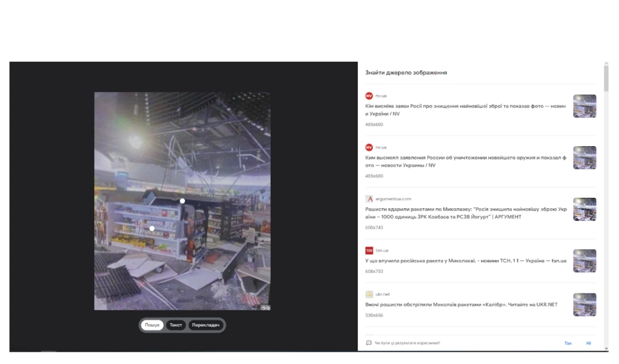This screenshot has height=364, width=619.
Task: Open the tsn.ua article on the rocket strike
Action: coord(464,261)
